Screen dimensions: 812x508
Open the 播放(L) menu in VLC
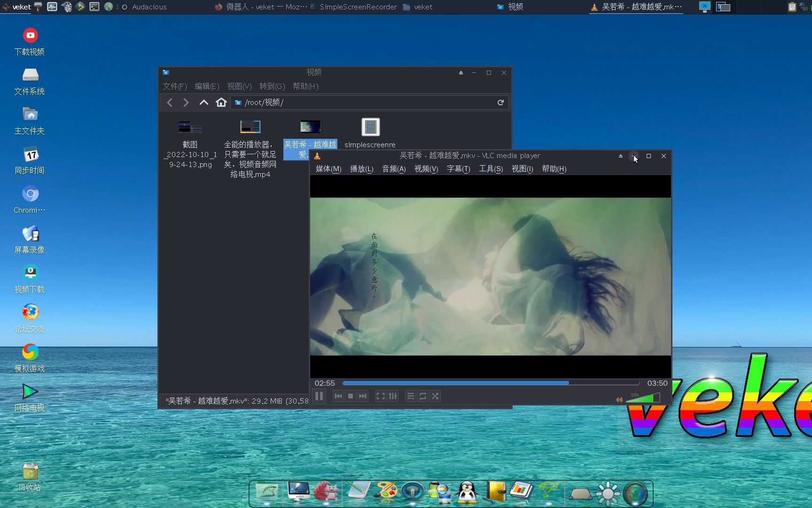[361, 169]
